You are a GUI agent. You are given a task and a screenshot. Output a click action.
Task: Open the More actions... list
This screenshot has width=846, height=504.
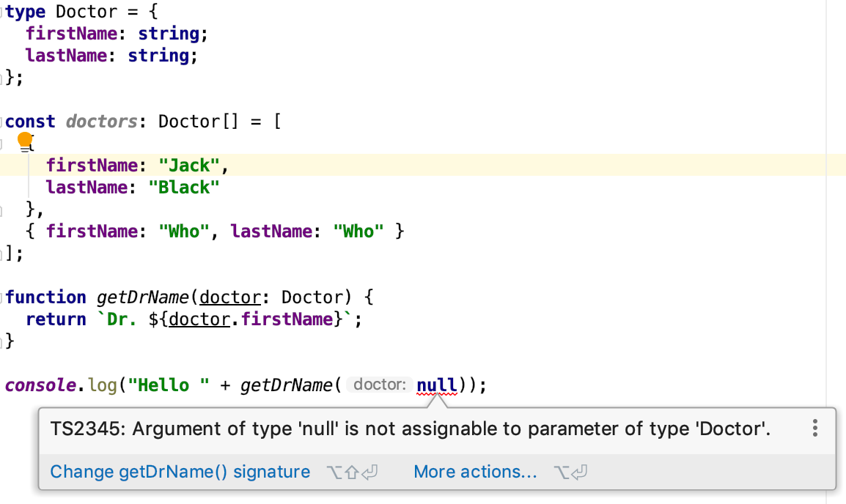point(475,472)
